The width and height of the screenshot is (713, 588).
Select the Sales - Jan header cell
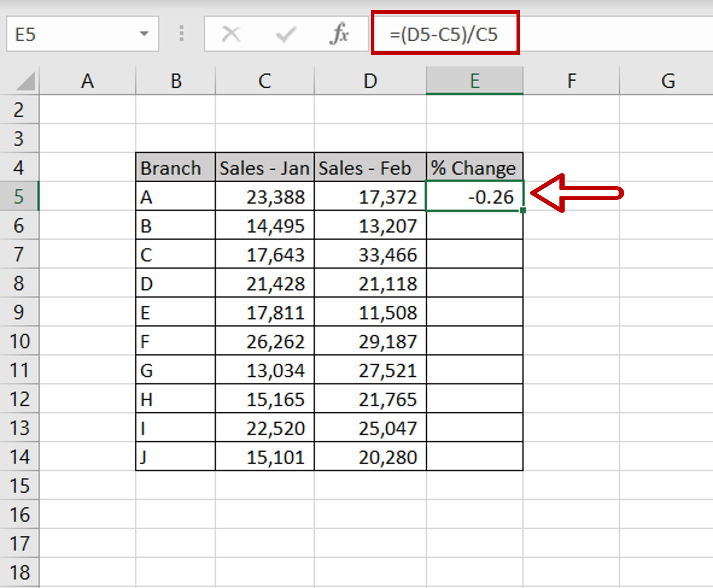[x=265, y=168]
